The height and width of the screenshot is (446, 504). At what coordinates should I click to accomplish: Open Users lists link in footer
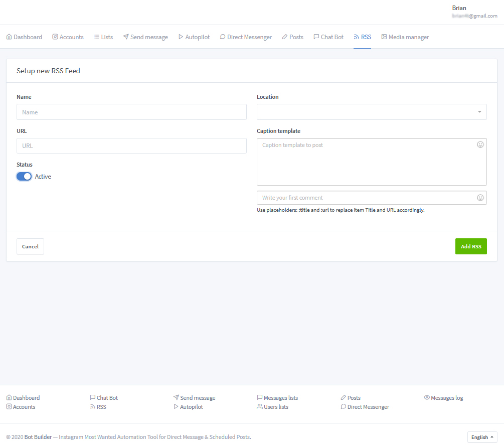[x=276, y=407]
